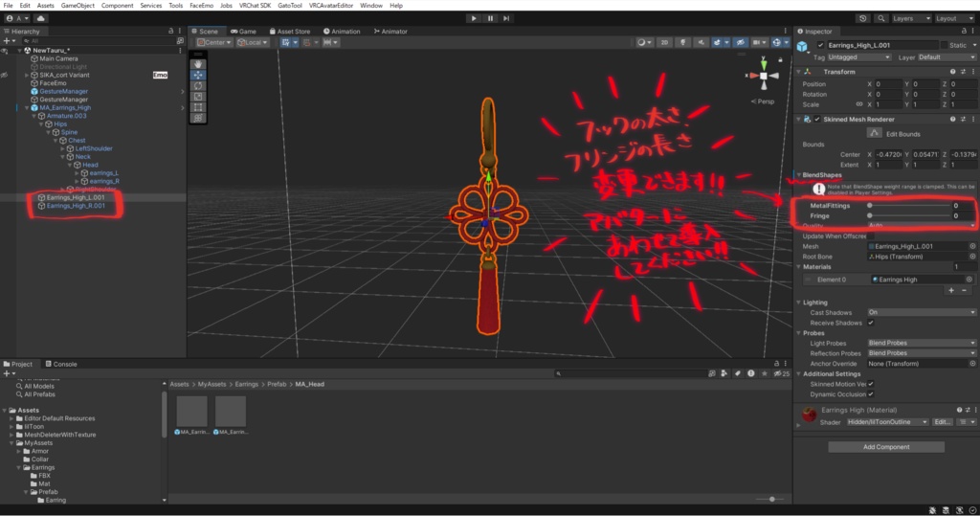Switch to the Game tab
Screen dimensions: 980x516
click(244, 32)
